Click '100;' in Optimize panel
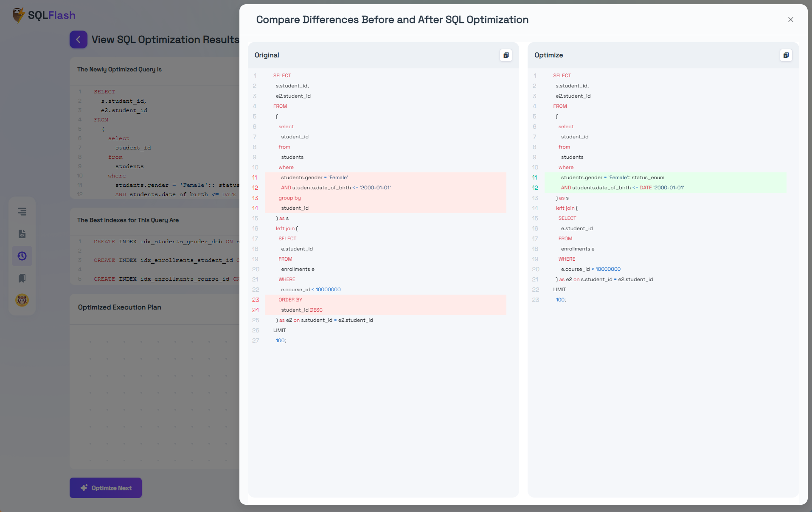This screenshot has height=512, width=812. point(561,300)
